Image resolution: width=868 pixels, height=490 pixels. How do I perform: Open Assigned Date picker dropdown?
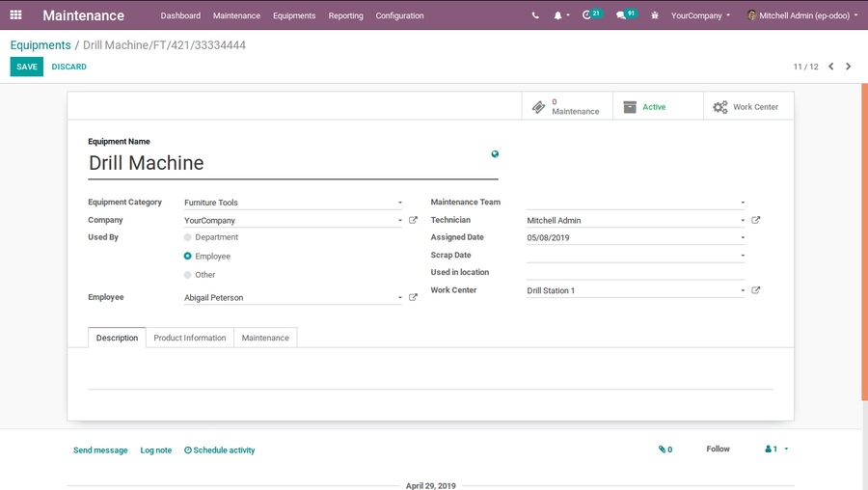click(x=743, y=237)
